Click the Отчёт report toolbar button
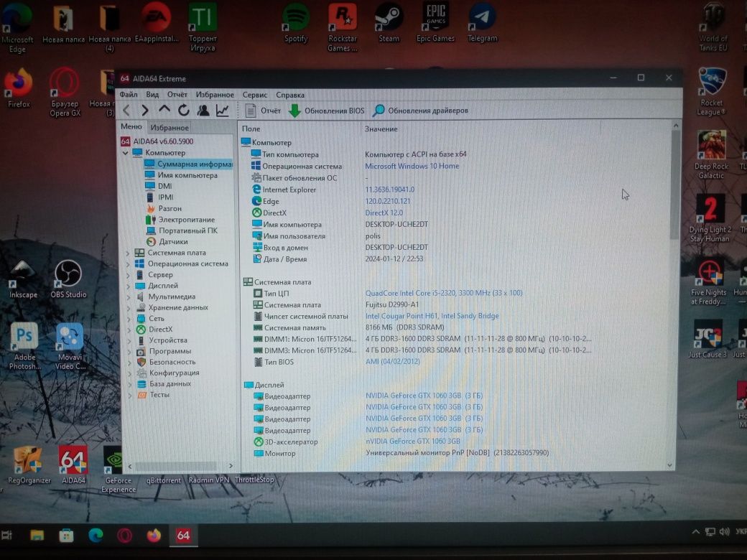Screen dimensions: 747x560 pos(263,111)
